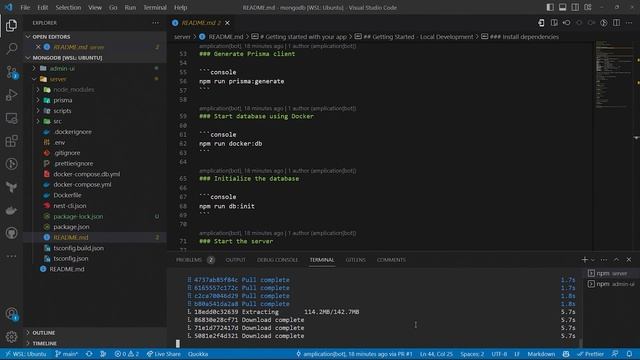Switch to the Output tab
640x360 pixels.
click(236, 260)
